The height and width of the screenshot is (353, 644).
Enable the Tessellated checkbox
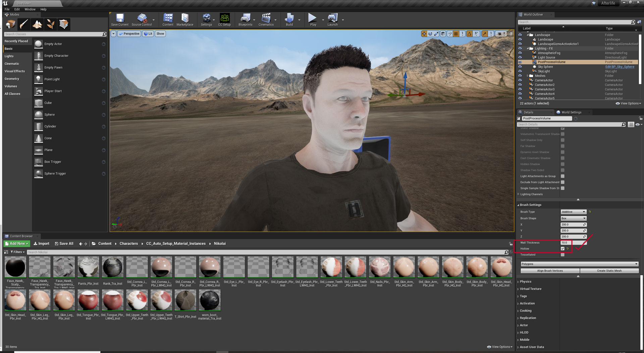[x=562, y=255]
